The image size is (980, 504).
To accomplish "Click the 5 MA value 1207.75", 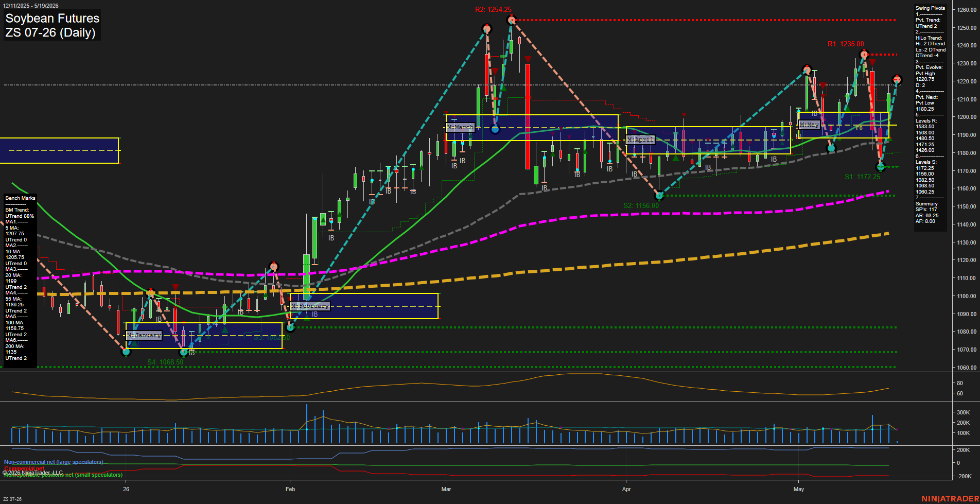I will tap(14, 234).
